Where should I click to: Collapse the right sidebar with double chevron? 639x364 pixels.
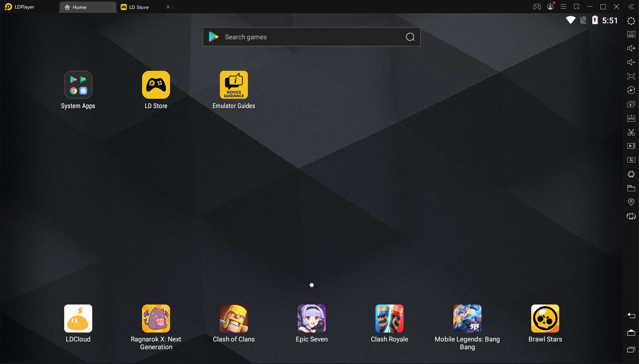click(631, 7)
